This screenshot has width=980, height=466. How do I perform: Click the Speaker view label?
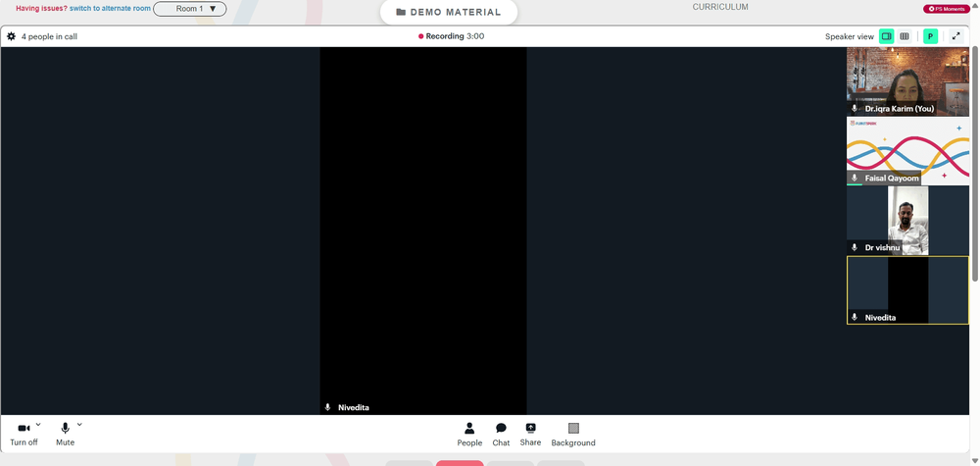click(850, 36)
